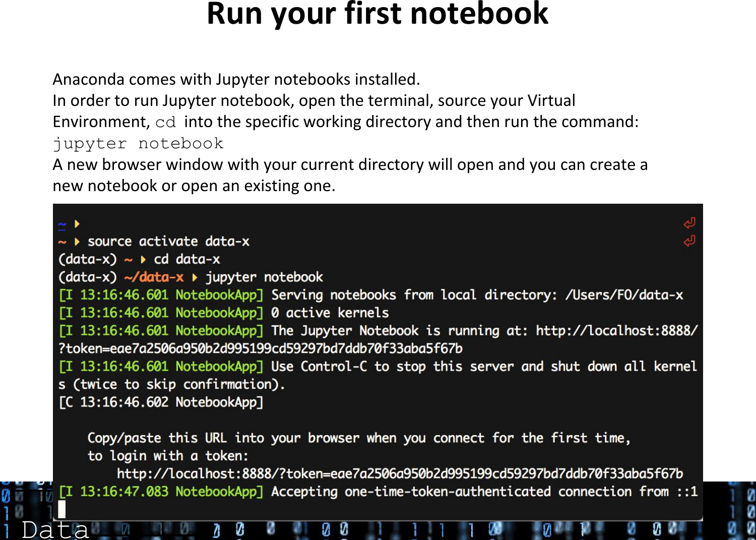
Task: Click the 'The Jupyter Notebook is running at' log line
Action: 378,331
